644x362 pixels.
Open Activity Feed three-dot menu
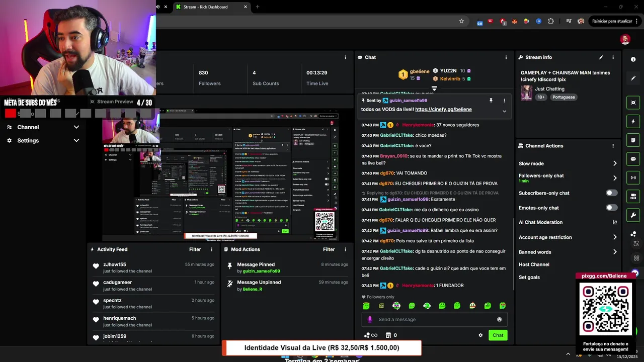coord(210,249)
